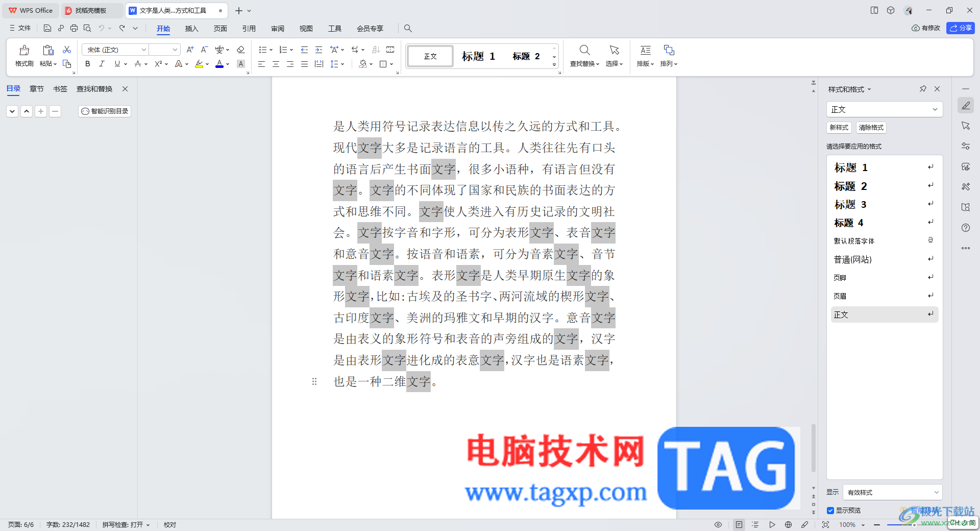
Task: Click the eye protection mode icon in the status bar
Action: point(718,524)
